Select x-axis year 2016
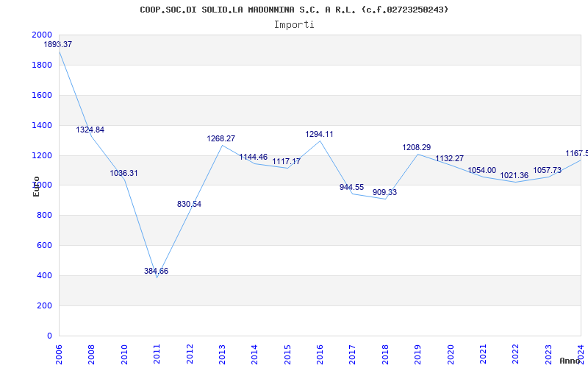This screenshot has height=368, width=588. pyautogui.click(x=320, y=354)
